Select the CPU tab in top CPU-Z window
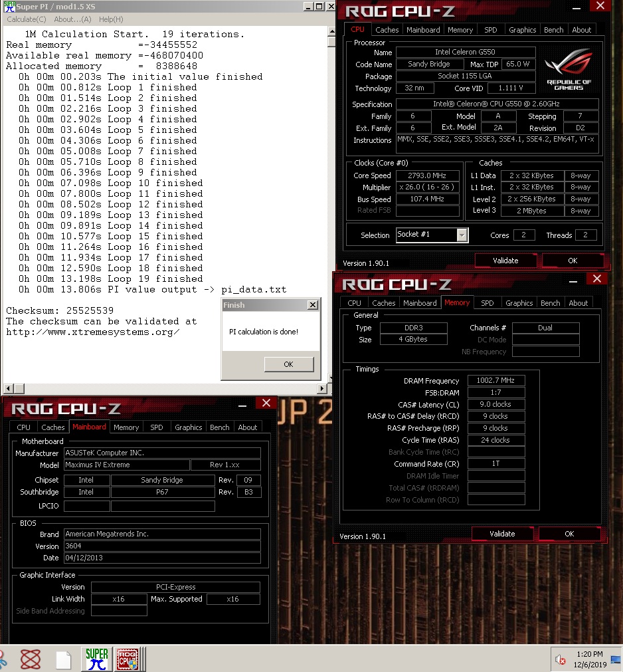This screenshot has height=672, width=623. point(357,29)
